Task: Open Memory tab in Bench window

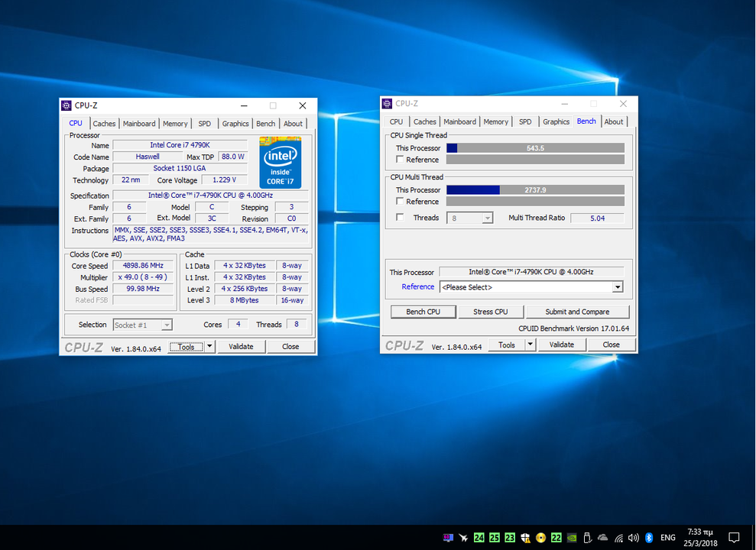Action: point(495,122)
